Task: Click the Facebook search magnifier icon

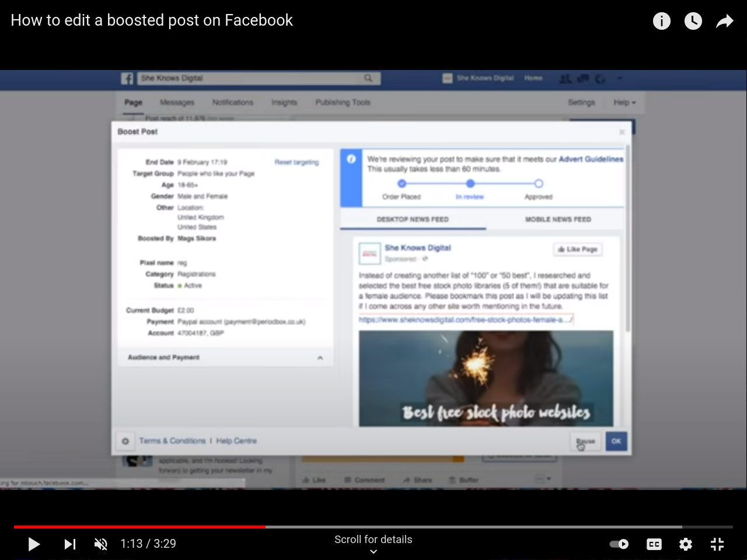Action: coord(368,78)
